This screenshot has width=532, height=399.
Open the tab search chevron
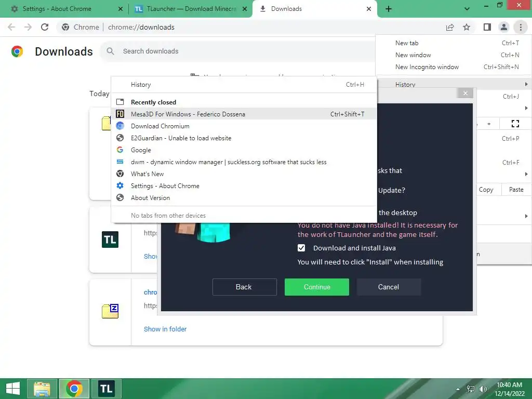[x=467, y=9]
